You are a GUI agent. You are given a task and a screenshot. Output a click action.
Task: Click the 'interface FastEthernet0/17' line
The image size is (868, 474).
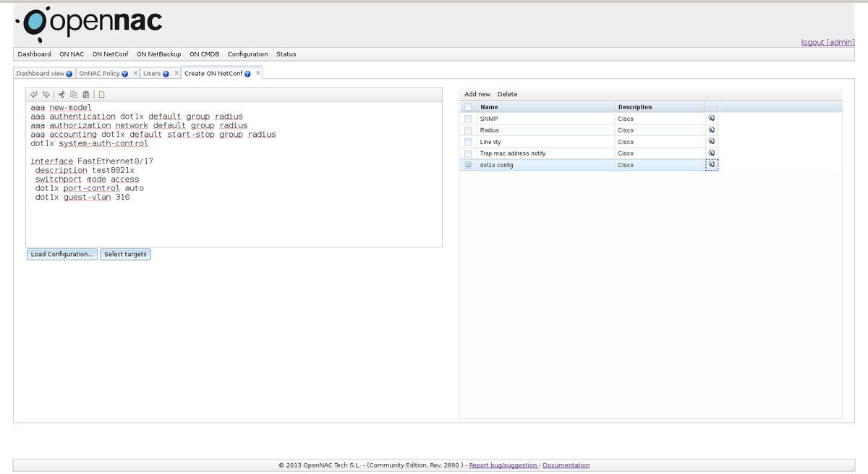click(92, 161)
